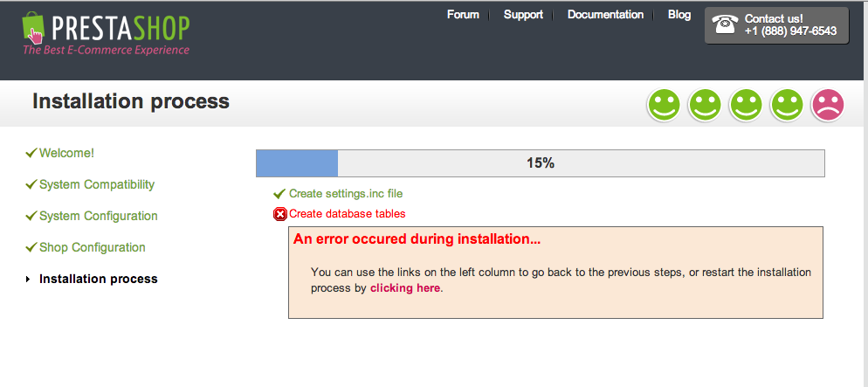Click the pink sad face step icon

click(x=828, y=105)
